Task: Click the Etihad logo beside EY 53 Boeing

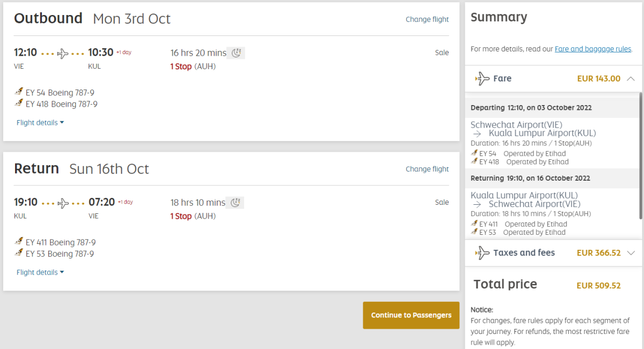Action: click(19, 253)
